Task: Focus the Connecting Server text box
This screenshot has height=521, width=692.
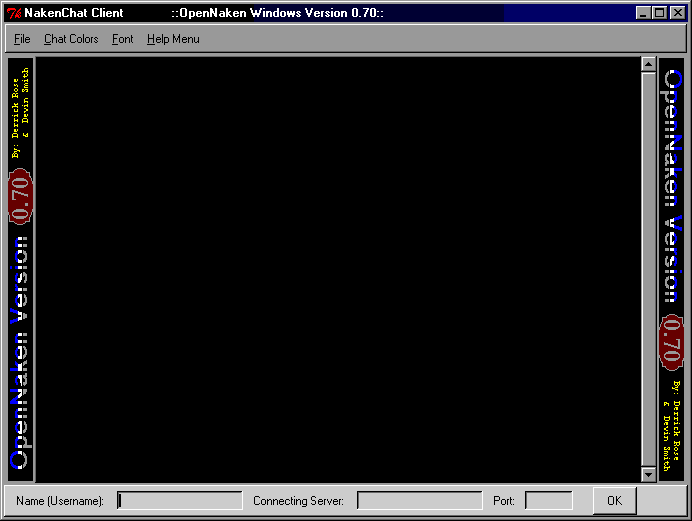Action: tap(420, 500)
